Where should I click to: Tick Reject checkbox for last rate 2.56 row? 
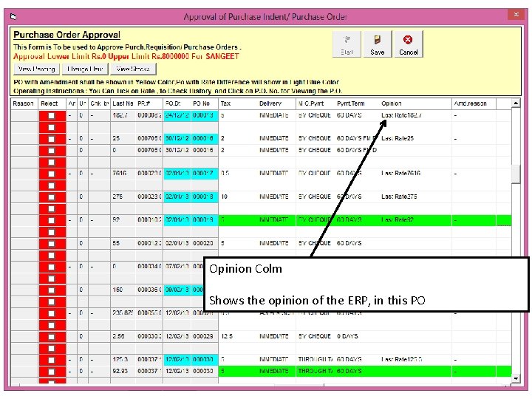click(x=51, y=336)
